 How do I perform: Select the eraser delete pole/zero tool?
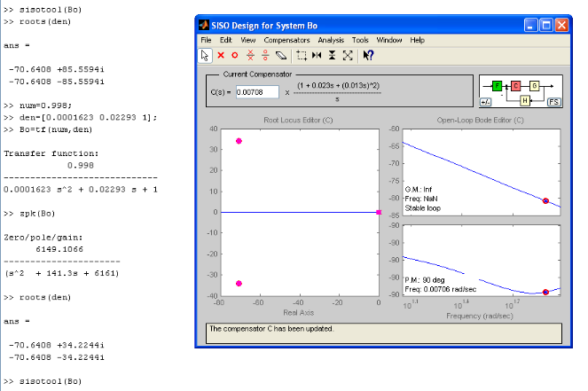(x=282, y=55)
